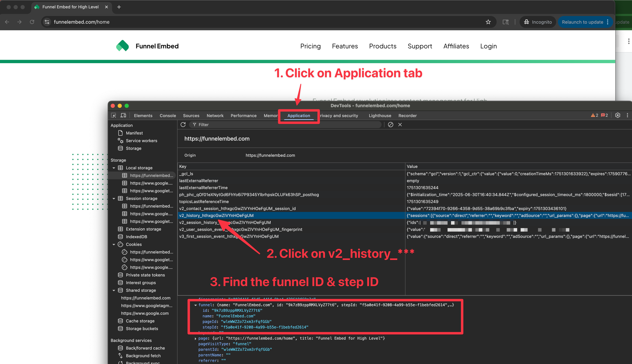
Task: Click the Funnel Embed green logo
Action: tap(123, 46)
